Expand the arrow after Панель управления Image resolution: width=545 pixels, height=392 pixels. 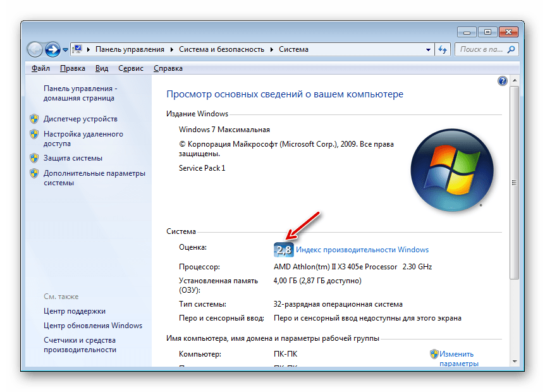172,50
